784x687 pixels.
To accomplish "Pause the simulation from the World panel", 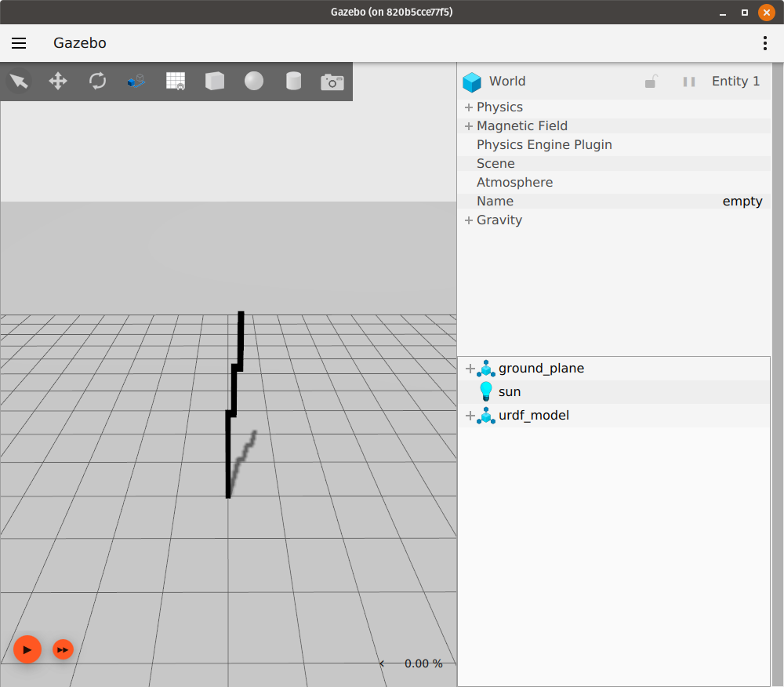I will tap(688, 82).
